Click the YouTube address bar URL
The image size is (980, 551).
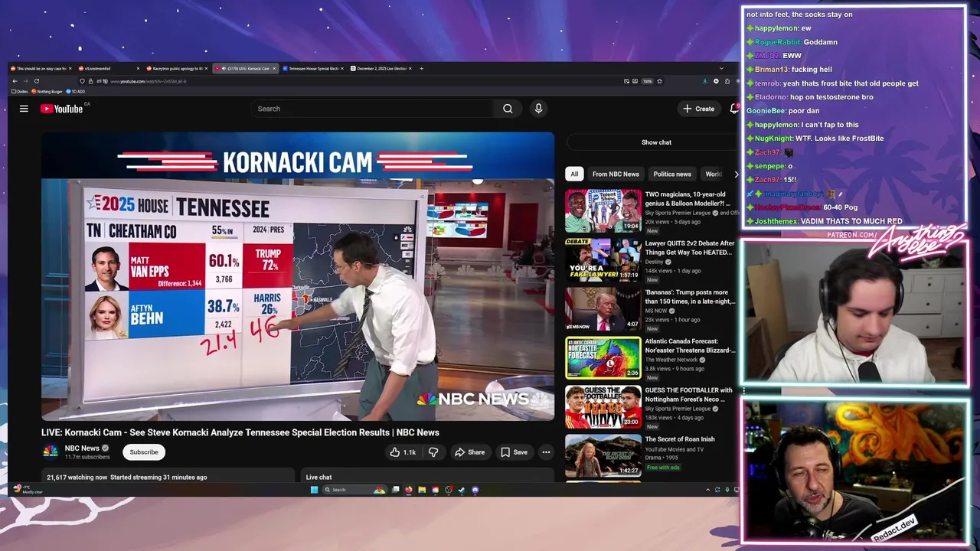pos(148,81)
